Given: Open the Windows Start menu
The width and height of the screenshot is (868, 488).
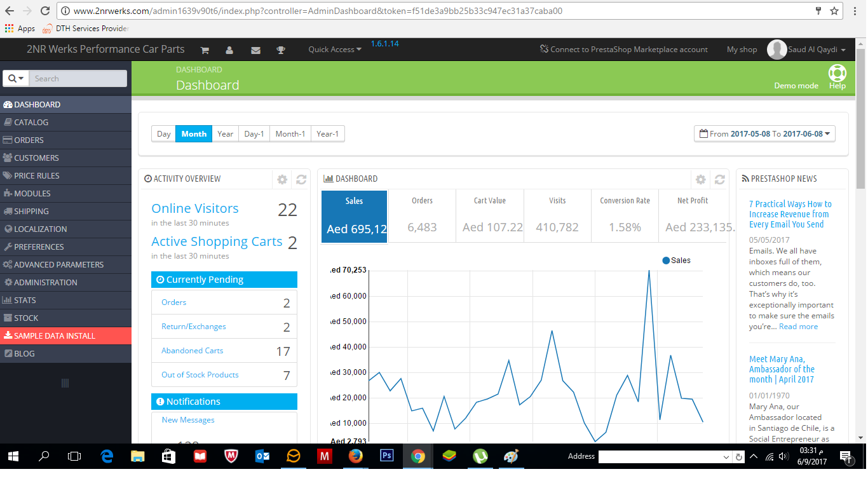Looking at the screenshot, I should pos(13,456).
